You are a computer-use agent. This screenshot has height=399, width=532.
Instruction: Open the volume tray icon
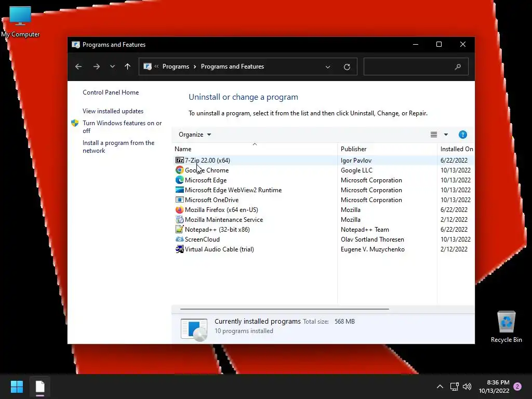[467, 387]
